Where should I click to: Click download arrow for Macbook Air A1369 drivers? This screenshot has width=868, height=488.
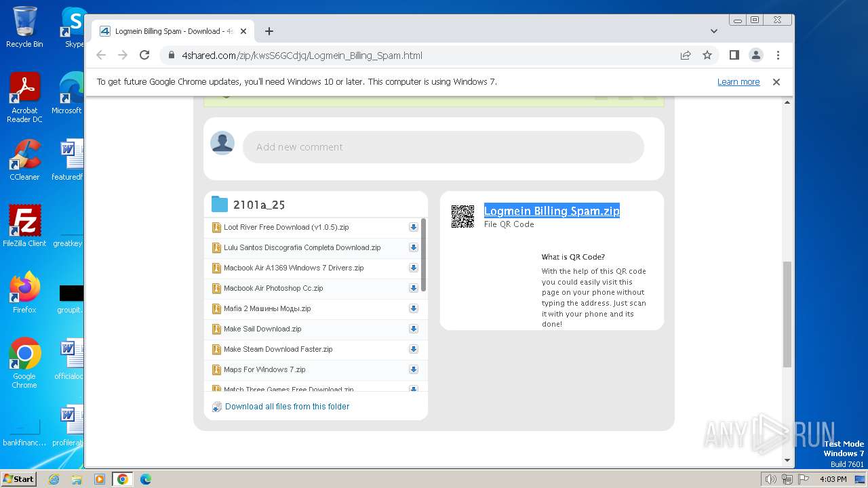pos(413,268)
